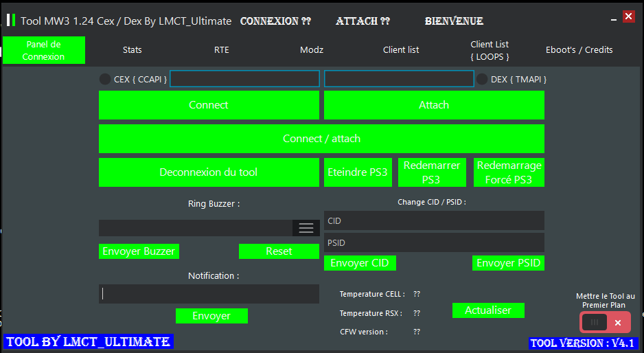The image size is (644, 353).
Task: Focus the input field beside DEX TMAPI
Action: 399,79
